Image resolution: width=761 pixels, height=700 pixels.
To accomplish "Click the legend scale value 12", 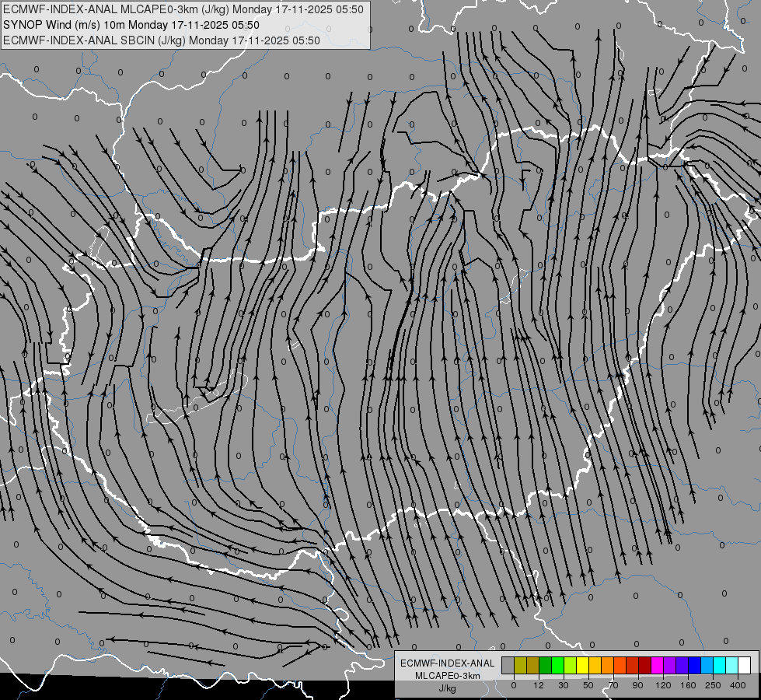I will click(539, 685).
